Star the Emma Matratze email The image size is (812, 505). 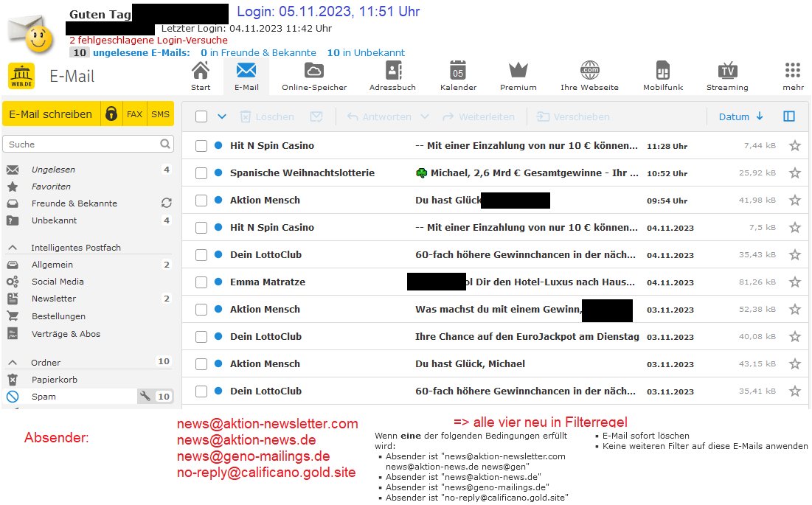coord(794,282)
